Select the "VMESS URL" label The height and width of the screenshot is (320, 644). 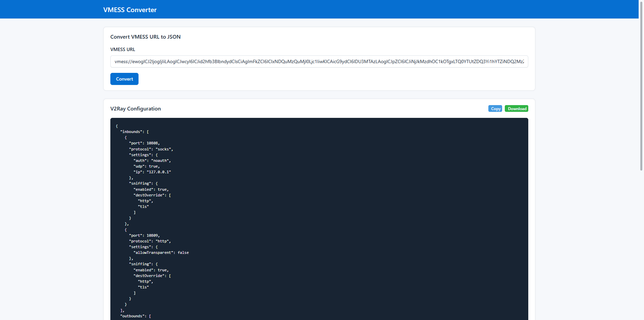[123, 49]
